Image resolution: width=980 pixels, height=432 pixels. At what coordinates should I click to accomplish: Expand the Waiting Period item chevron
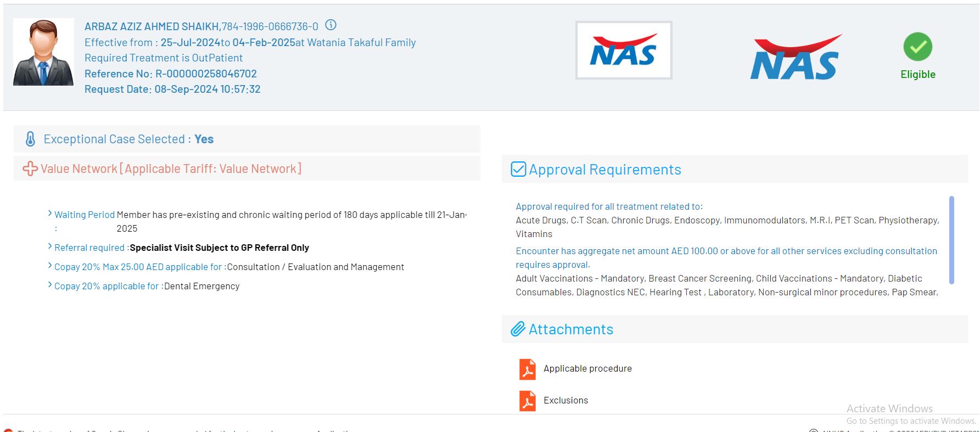(x=50, y=214)
